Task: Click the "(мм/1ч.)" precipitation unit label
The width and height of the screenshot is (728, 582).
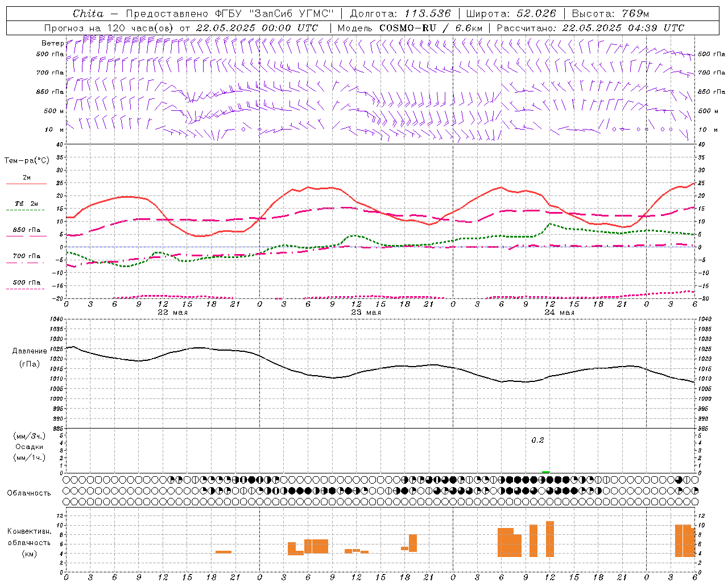Action: click(30, 458)
